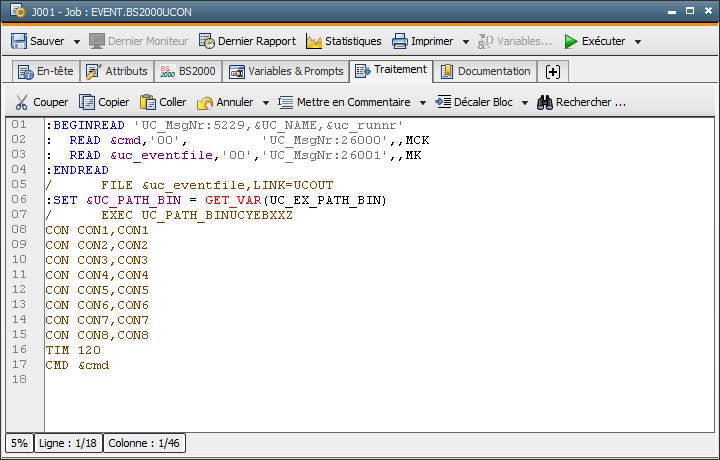Click the CON CON1,CON1 line
The height and width of the screenshot is (460, 720).
coord(97,230)
